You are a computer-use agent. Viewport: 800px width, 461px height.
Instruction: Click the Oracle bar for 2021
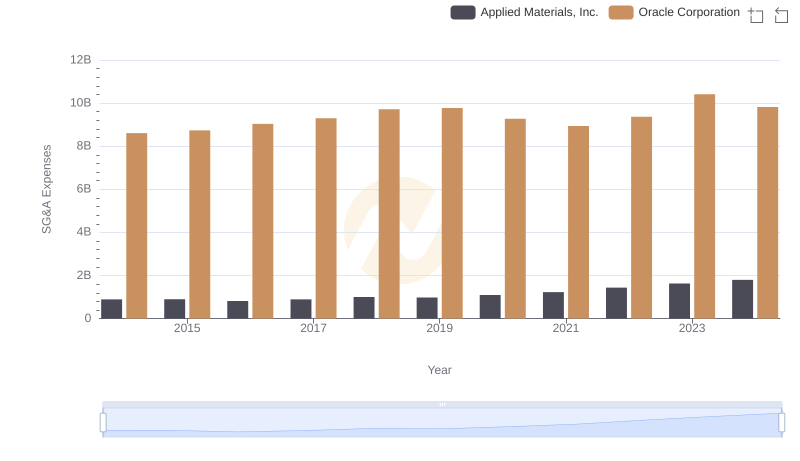coord(578,222)
